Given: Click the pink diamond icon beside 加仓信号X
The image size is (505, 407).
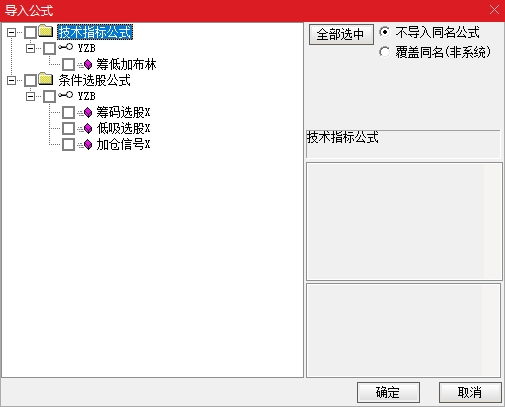Looking at the screenshot, I should (x=88, y=144).
